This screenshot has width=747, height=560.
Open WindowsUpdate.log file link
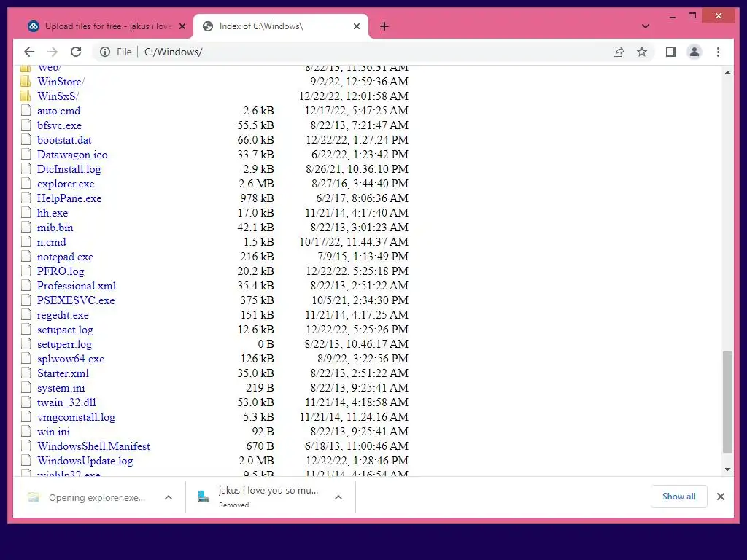(85, 461)
